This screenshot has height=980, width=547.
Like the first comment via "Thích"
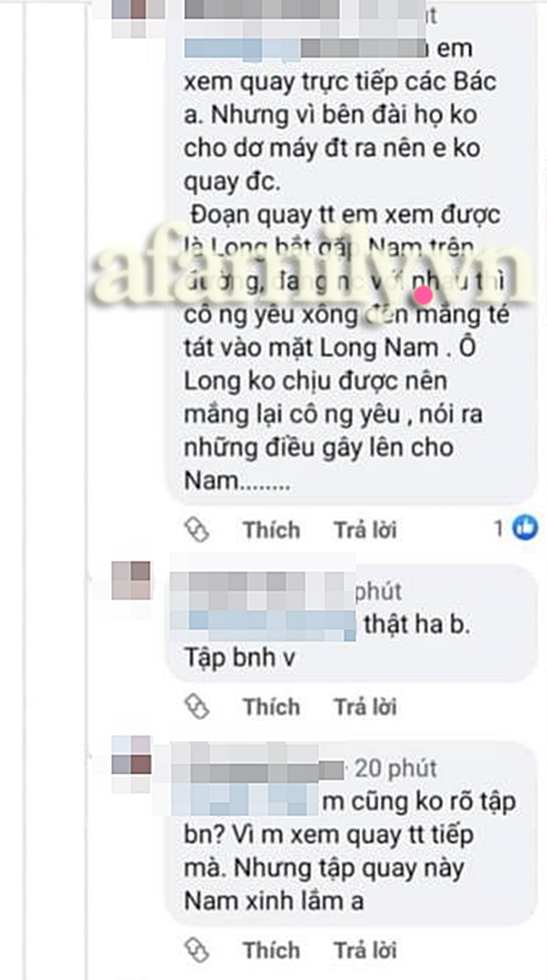click(272, 530)
